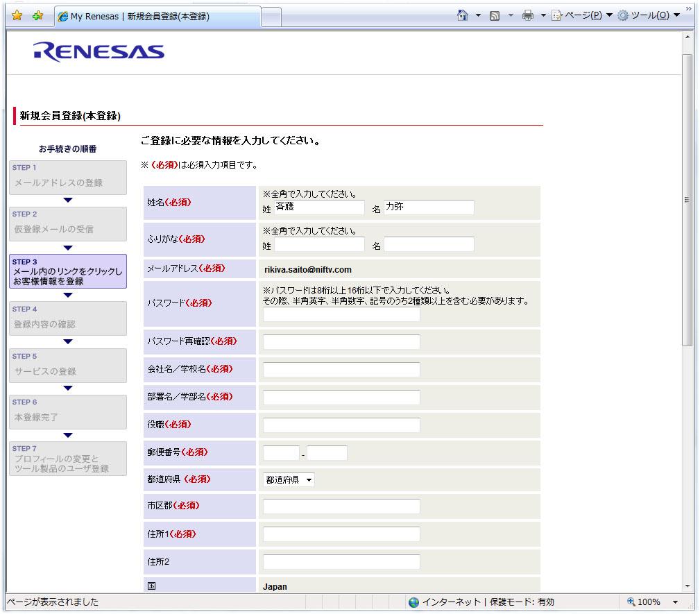Open the ページ(P) menu
The image size is (700, 614).
tap(575, 15)
